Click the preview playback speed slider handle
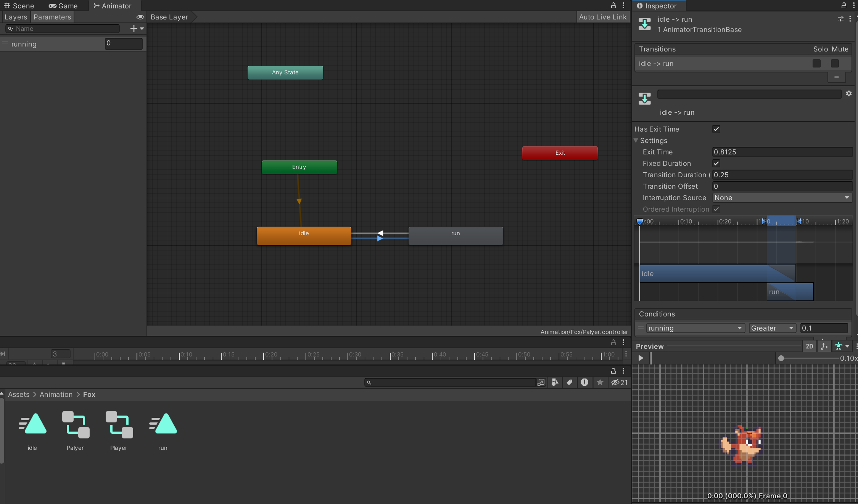Image resolution: width=858 pixels, height=504 pixels. [x=781, y=358]
